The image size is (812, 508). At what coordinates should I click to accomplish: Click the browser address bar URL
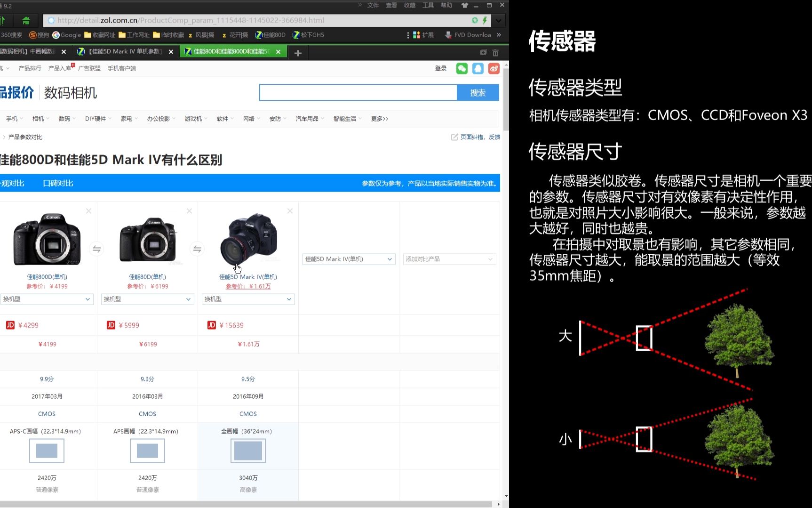point(191,20)
